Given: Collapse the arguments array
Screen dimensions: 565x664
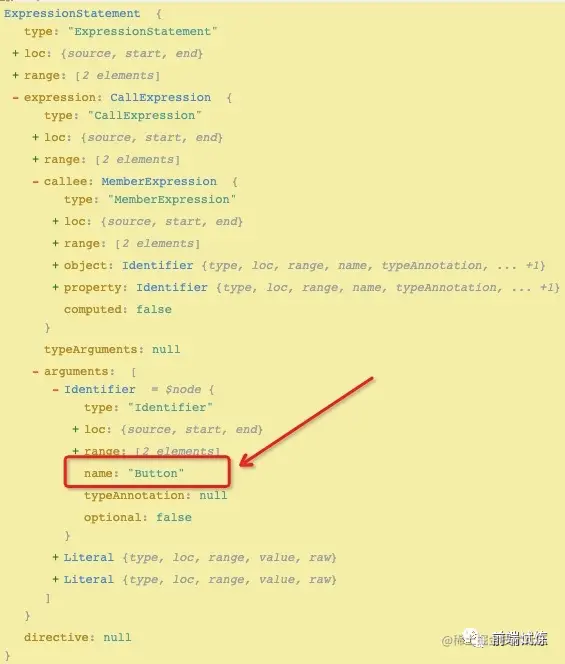Looking at the screenshot, I should 36,371.
